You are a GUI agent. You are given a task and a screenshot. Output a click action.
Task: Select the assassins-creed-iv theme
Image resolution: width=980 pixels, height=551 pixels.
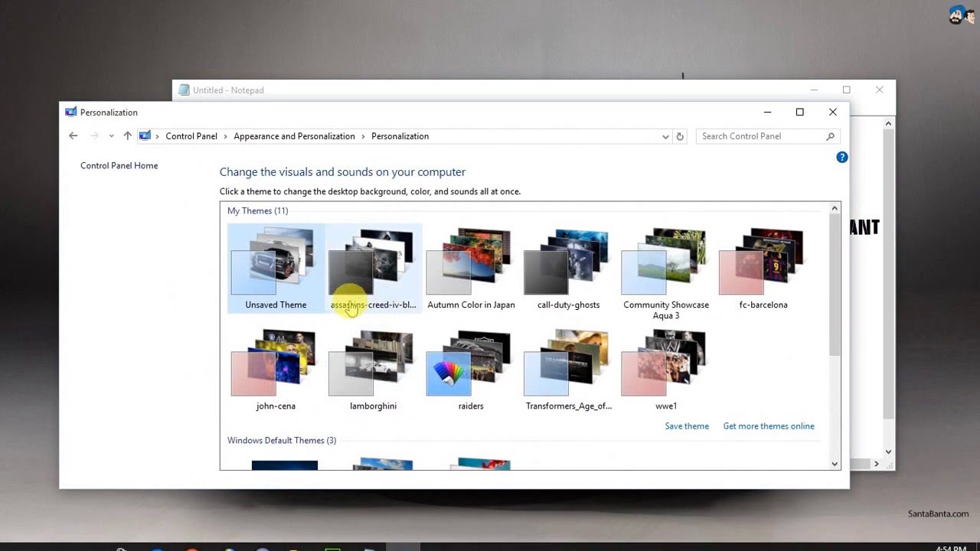(x=374, y=268)
